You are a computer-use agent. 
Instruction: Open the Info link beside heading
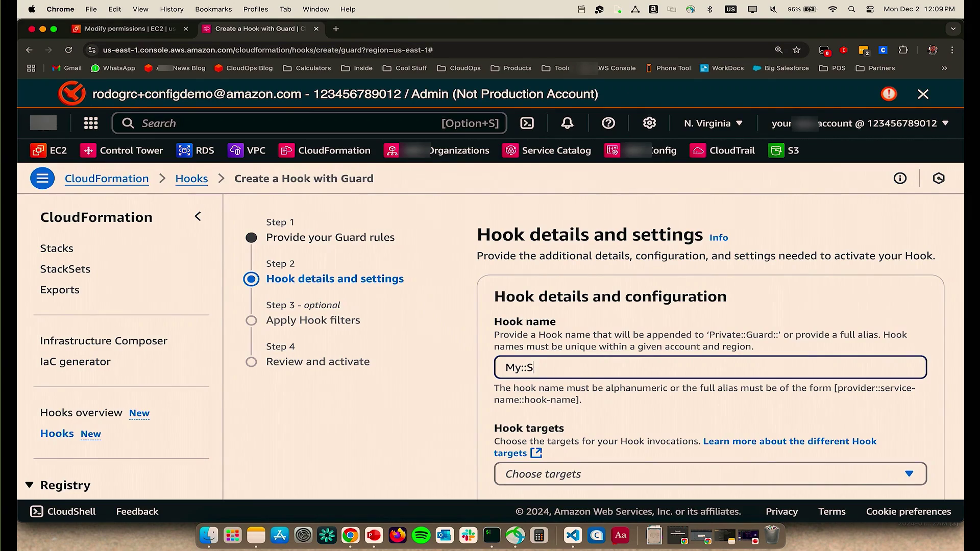[x=719, y=238]
